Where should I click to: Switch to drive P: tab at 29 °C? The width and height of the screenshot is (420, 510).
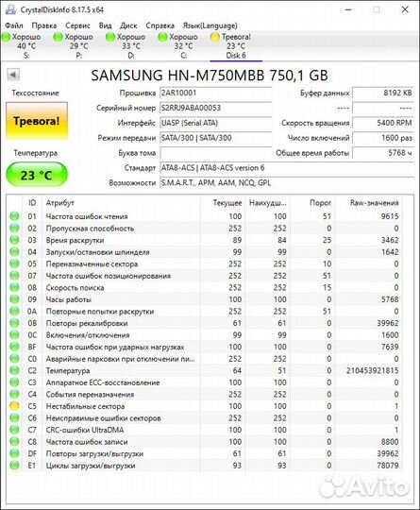[x=79, y=46]
